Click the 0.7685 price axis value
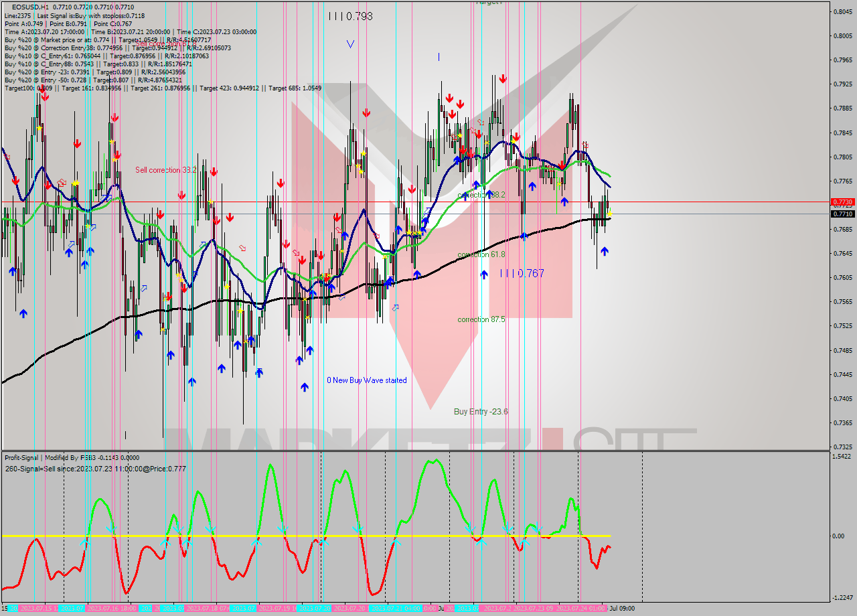The width and height of the screenshot is (857, 616). 842,229
